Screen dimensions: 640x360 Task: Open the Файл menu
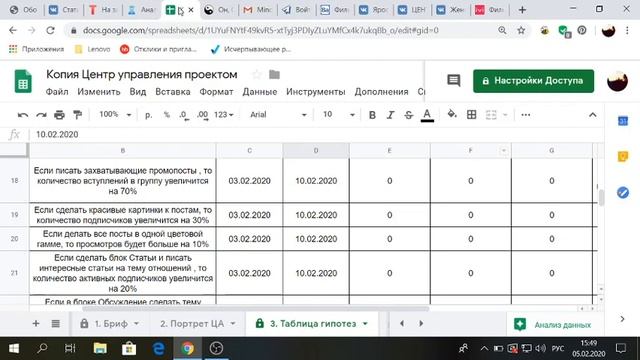point(57,92)
